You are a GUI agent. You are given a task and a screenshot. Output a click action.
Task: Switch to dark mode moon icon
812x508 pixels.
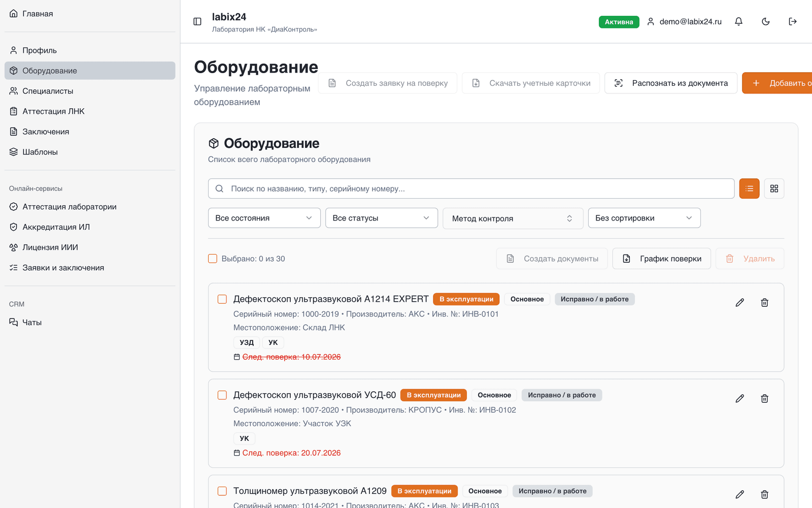click(x=766, y=21)
